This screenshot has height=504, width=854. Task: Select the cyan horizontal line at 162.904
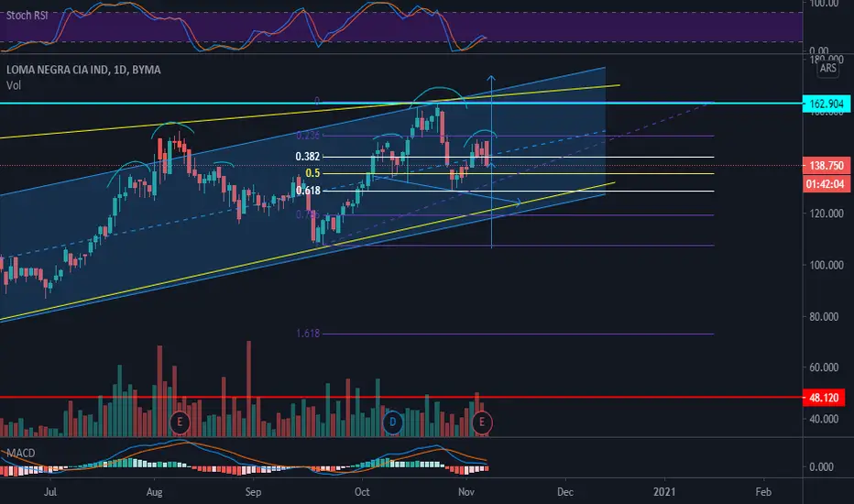401,103
